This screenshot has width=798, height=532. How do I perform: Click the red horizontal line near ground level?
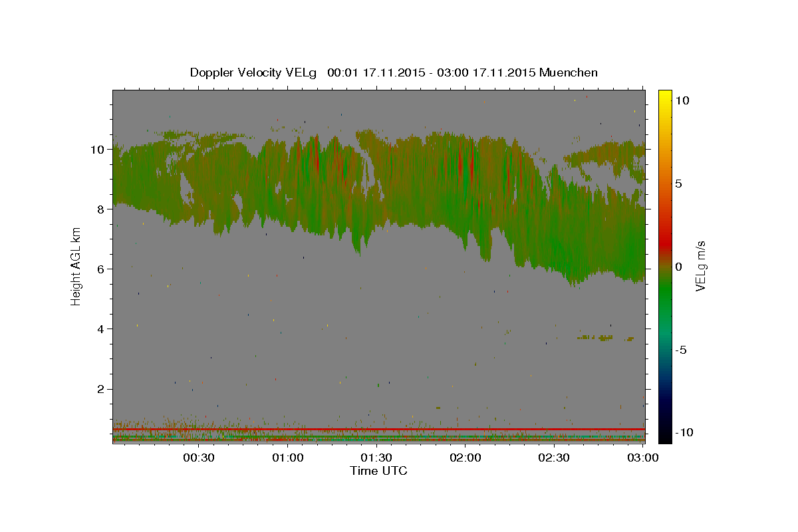pyautogui.click(x=378, y=429)
